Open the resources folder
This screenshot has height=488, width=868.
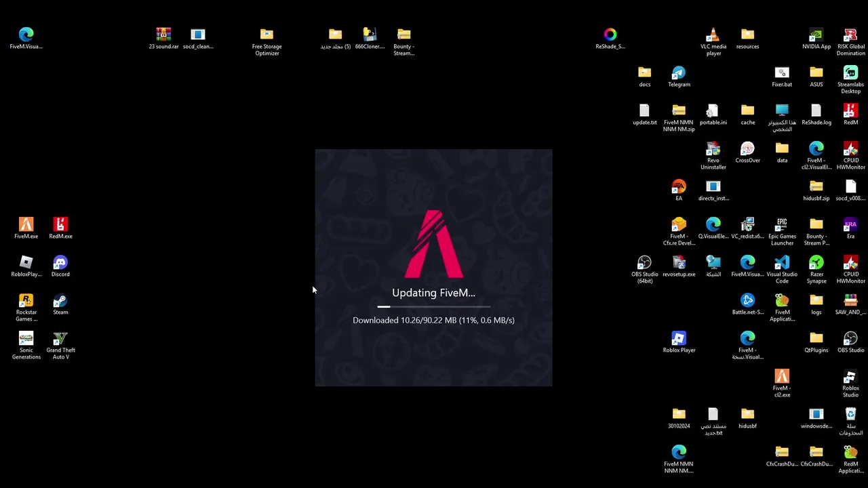748,39
